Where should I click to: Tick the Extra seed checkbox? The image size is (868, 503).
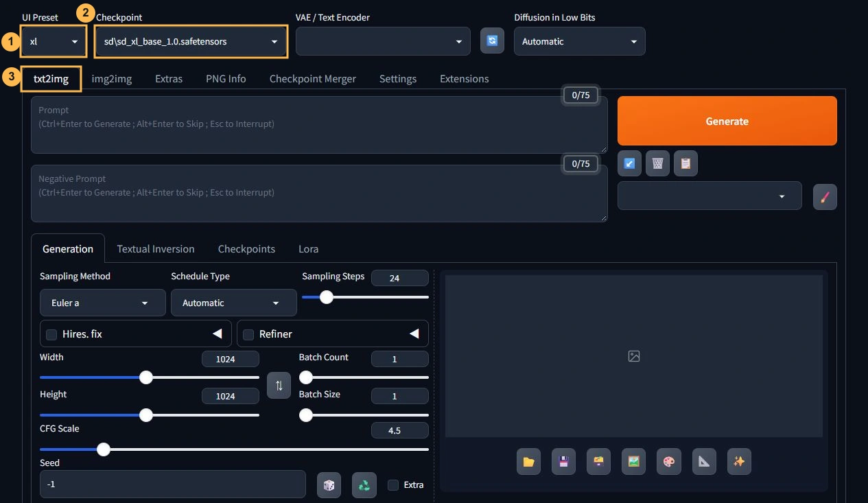tap(393, 485)
